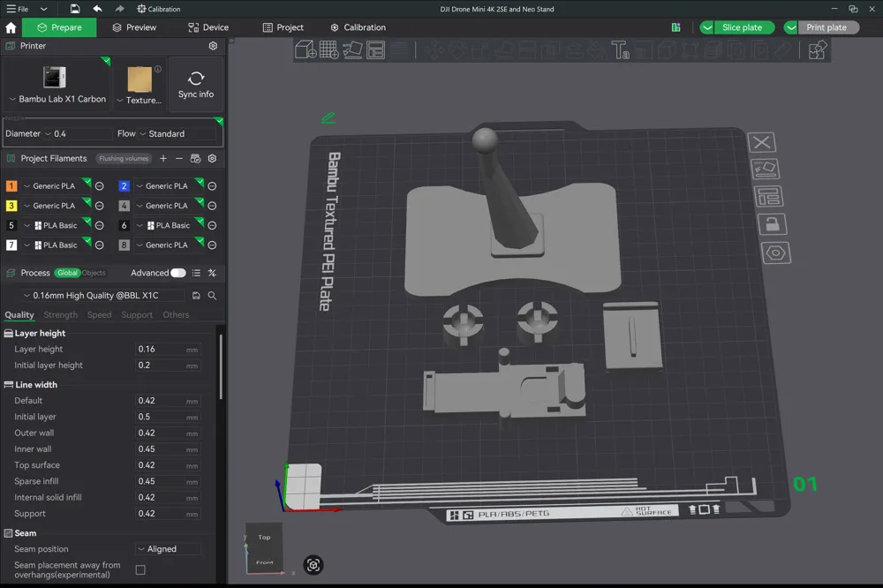
Task: Click the AMS filament sync icon
Action: [x=195, y=158]
